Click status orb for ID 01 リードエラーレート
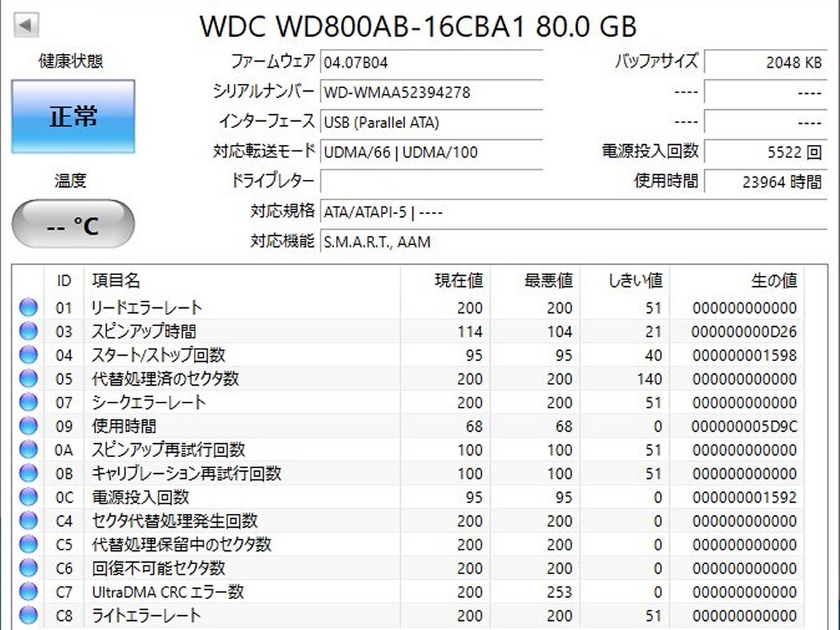The height and width of the screenshot is (630, 840). 28,307
